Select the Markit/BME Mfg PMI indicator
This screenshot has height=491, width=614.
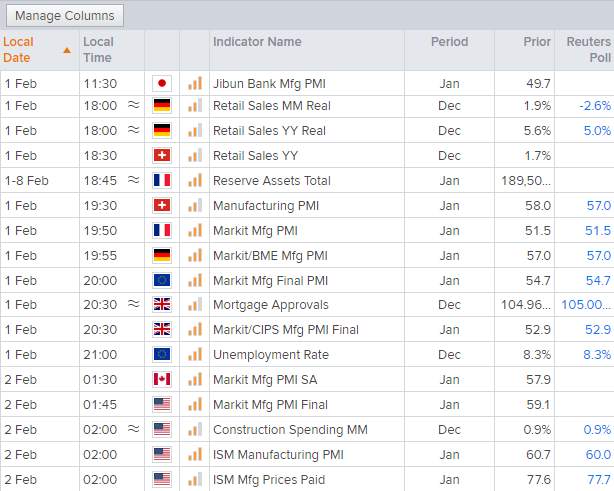tap(270, 256)
